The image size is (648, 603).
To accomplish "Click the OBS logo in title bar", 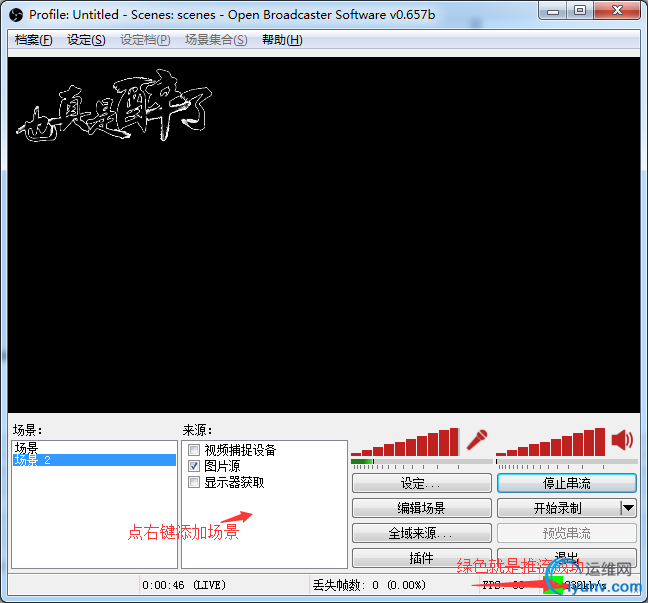I will pos(17,15).
